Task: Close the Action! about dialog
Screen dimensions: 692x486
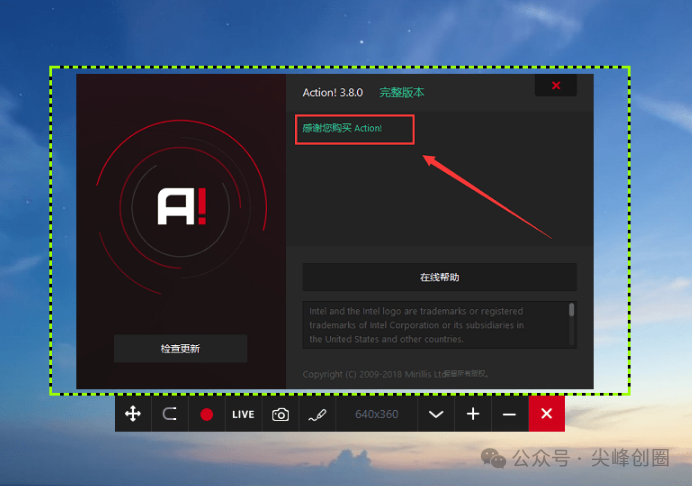Action: tap(556, 85)
